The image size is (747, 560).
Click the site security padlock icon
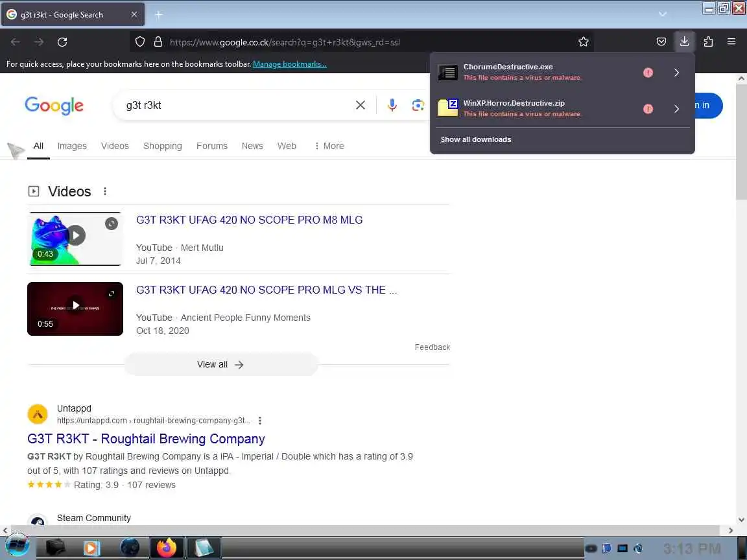[x=158, y=42]
